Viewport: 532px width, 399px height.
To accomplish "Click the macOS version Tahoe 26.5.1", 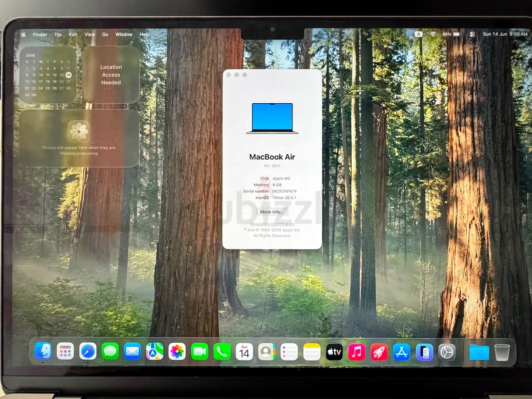I will tap(284, 198).
